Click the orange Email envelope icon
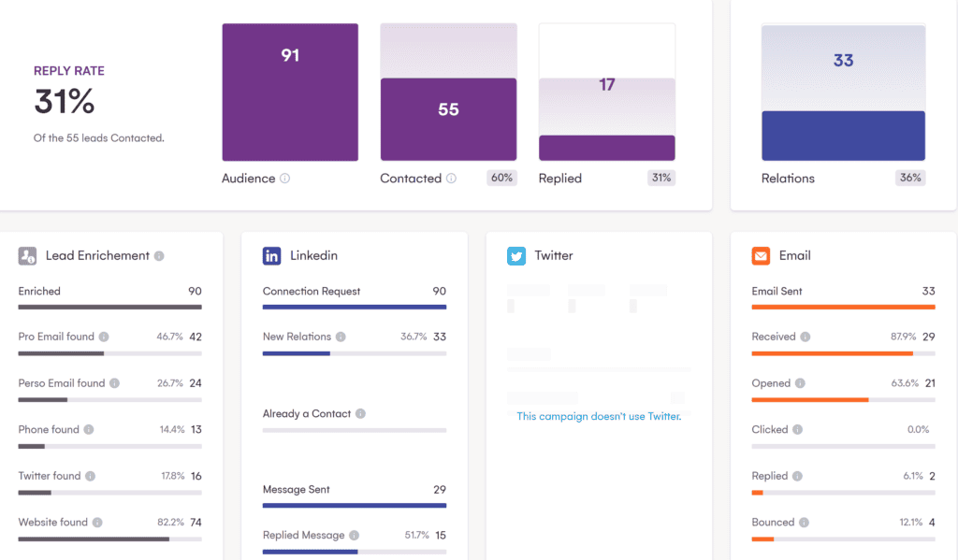 point(762,255)
